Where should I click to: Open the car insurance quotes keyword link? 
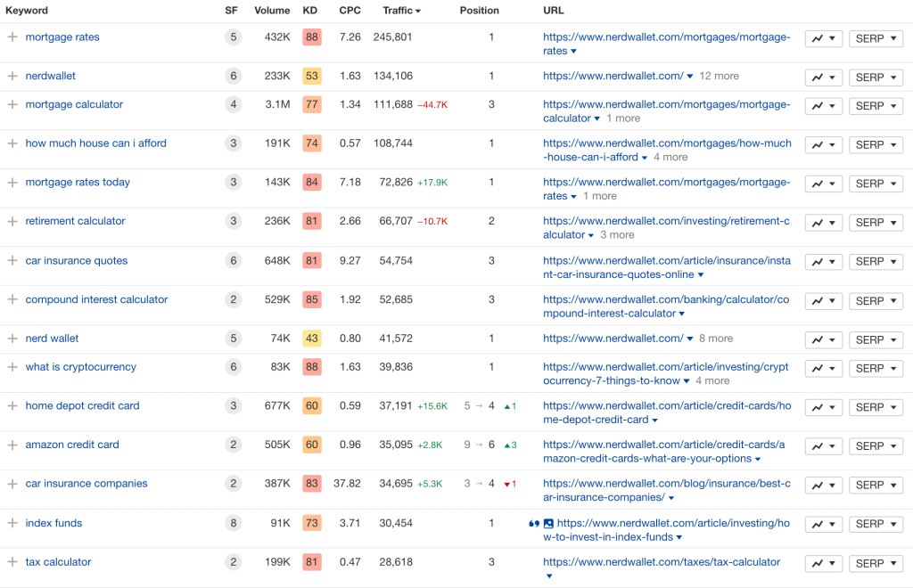(77, 260)
